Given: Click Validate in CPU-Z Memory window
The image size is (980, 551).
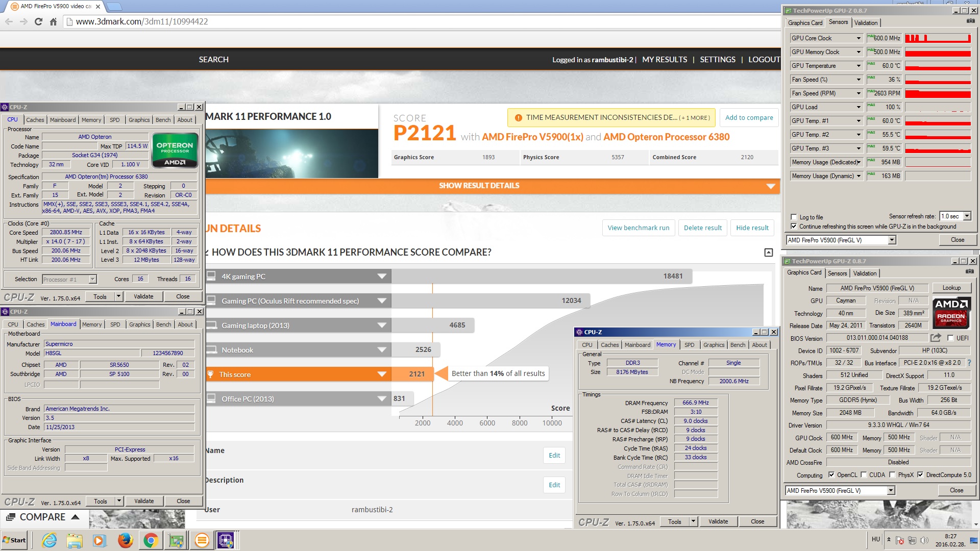Looking at the screenshot, I should click(718, 521).
